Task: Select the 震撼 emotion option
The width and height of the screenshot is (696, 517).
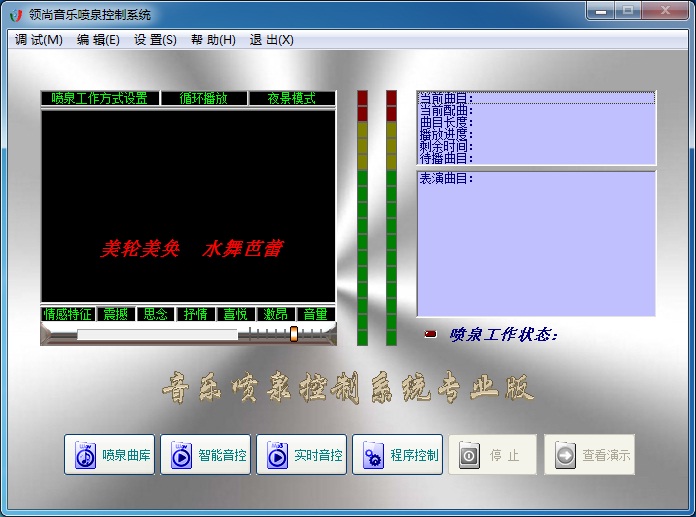Action: pyautogui.click(x=116, y=314)
